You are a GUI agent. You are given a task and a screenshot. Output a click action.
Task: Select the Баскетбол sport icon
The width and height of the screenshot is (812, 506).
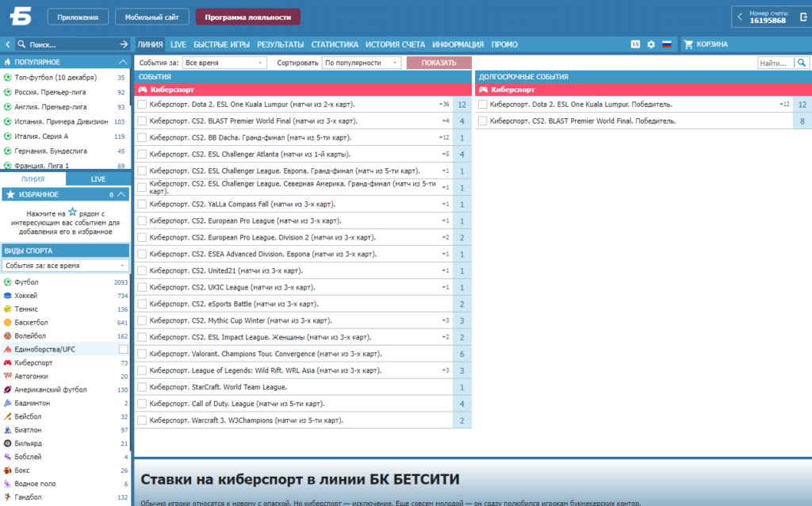[8, 323]
